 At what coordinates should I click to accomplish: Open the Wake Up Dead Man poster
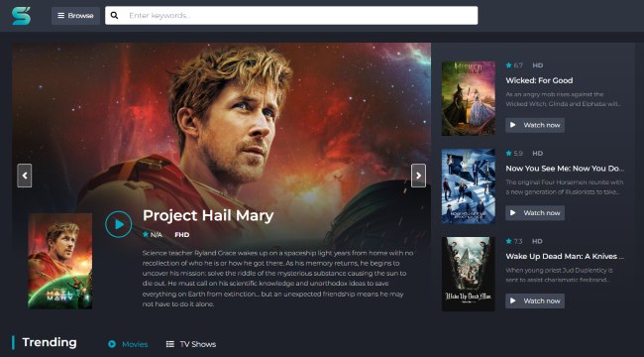469,274
